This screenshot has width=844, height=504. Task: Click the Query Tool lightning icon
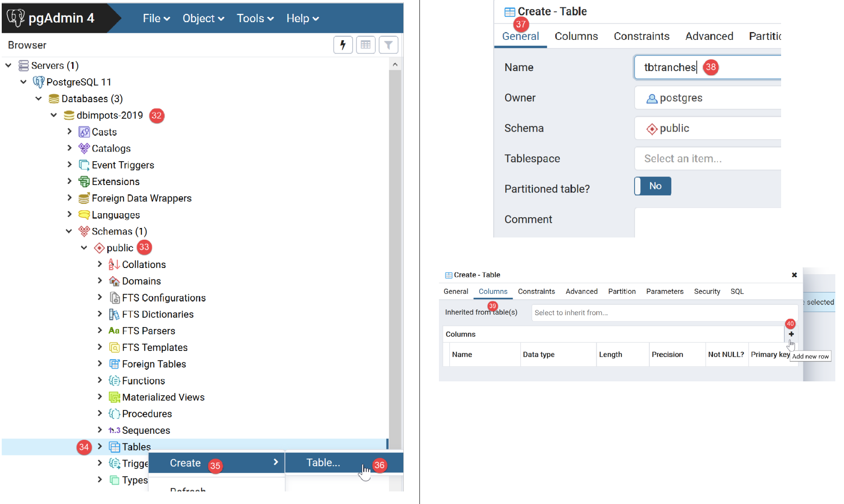[x=343, y=45]
